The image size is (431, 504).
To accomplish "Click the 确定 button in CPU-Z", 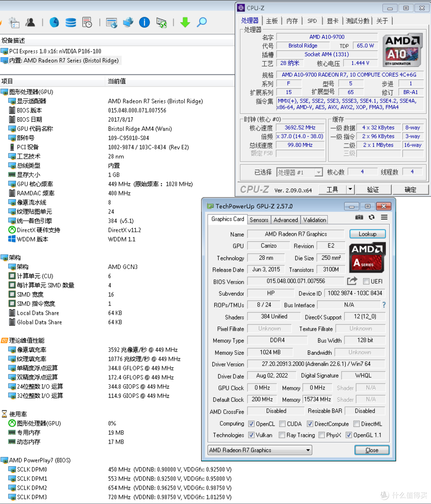I will [x=410, y=190].
